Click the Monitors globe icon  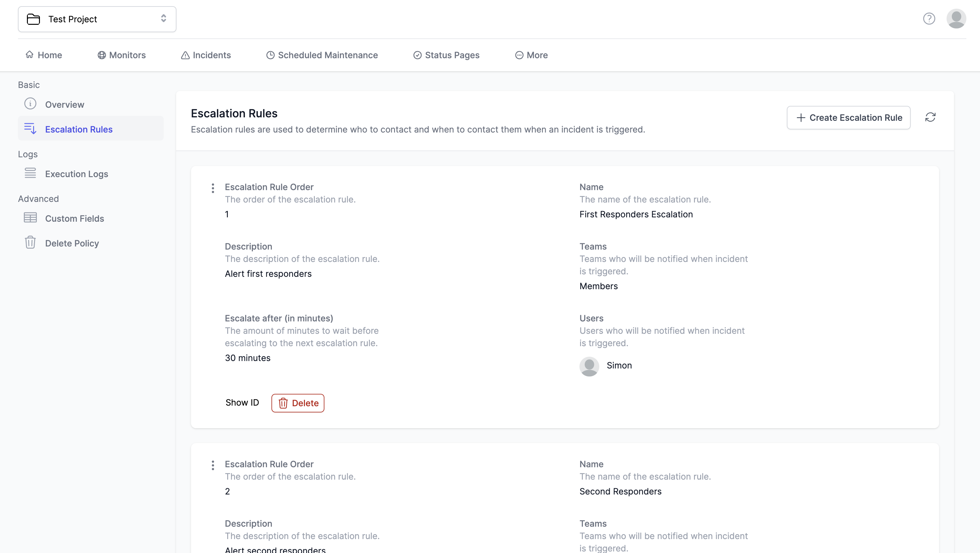(102, 55)
